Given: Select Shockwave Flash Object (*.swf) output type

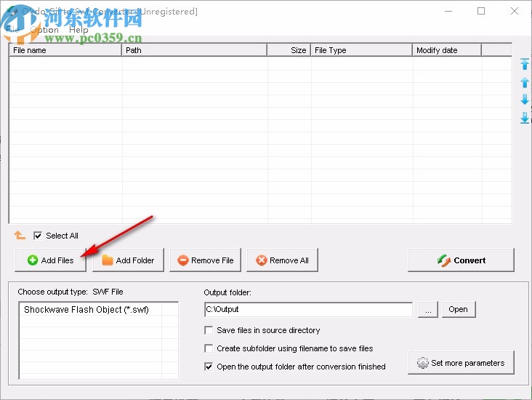Looking at the screenshot, I should tap(86, 310).
